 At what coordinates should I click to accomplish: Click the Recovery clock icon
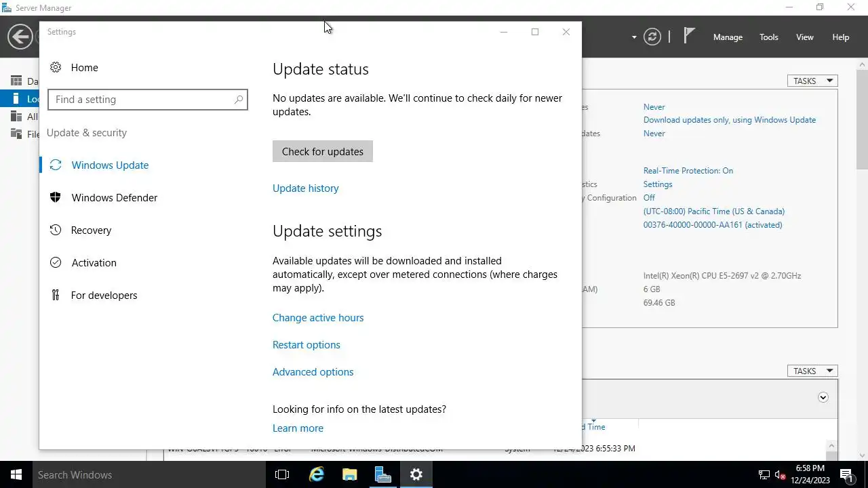click(x=56, y=230)
